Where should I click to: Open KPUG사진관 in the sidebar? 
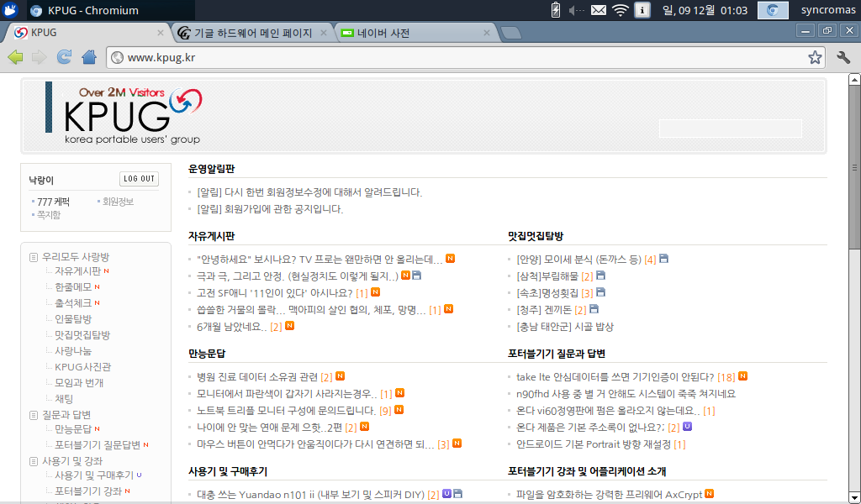83,367
